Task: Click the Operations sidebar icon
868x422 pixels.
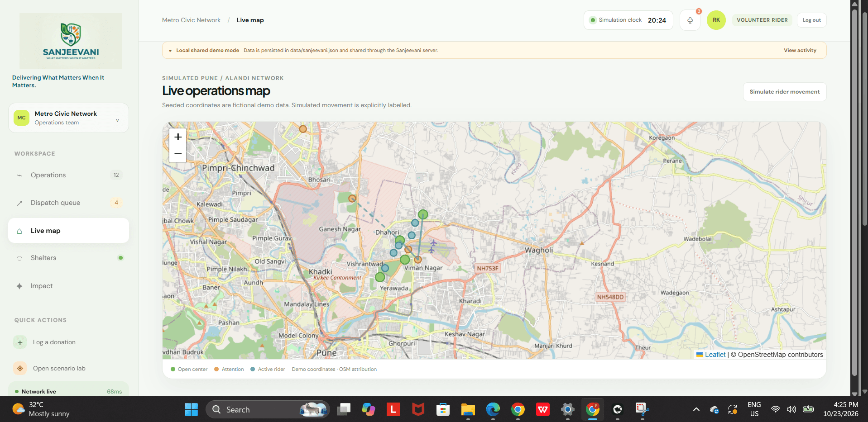Action: tap(19, 175)
